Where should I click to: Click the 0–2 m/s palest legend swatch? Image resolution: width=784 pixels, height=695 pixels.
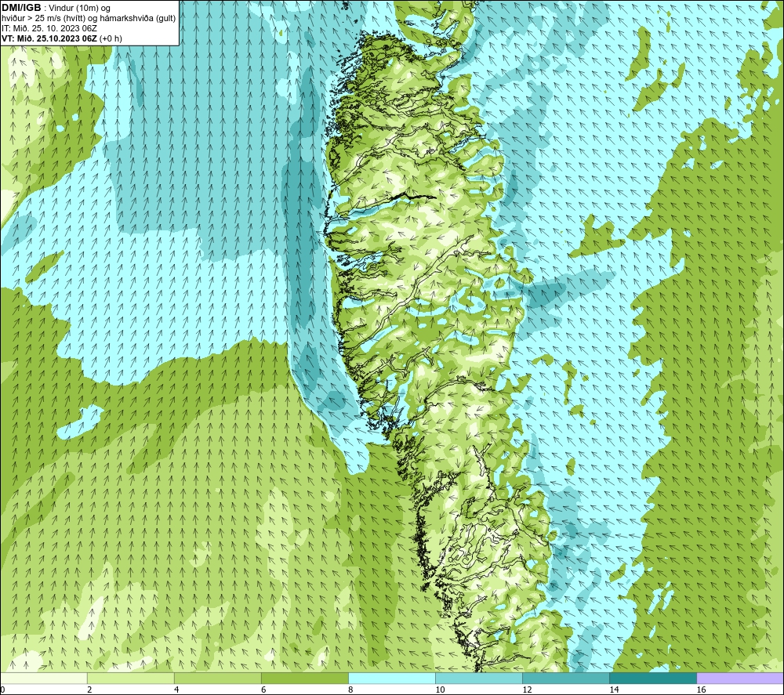coord(44,678)
